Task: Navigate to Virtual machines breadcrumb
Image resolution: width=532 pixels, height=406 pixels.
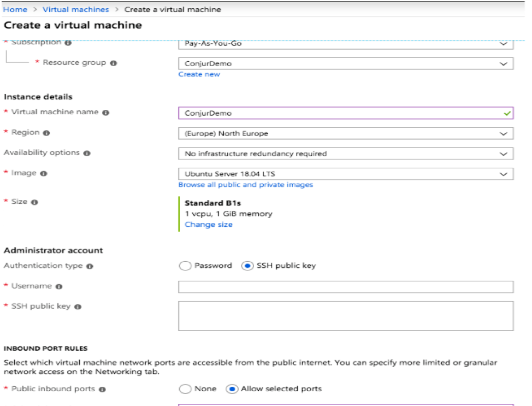Action: point(76,9)
